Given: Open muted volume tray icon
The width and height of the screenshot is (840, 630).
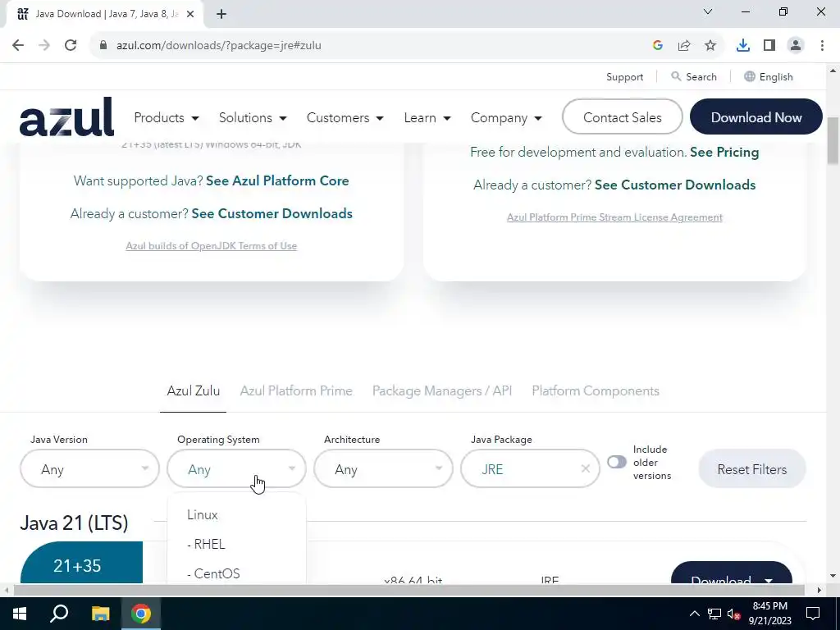Looking at the screenshot, I should pyautogui.click(x=734, y=614).
